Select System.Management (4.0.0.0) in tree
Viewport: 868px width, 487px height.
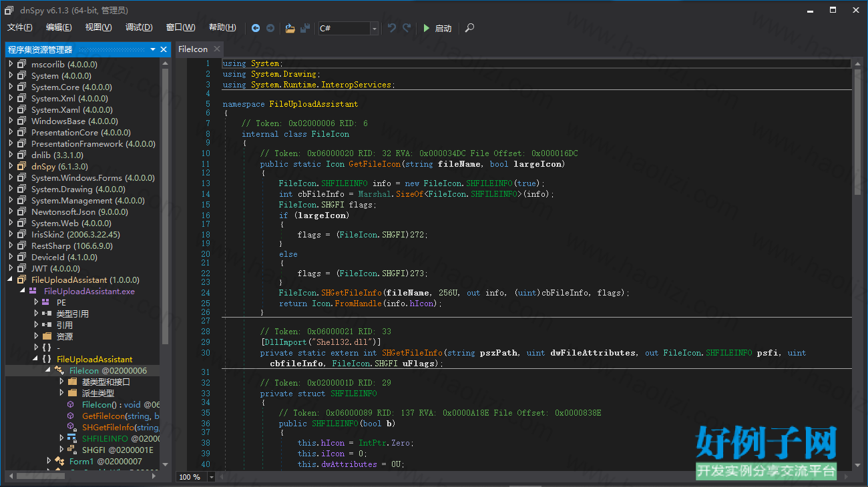[x=88, y=201]
